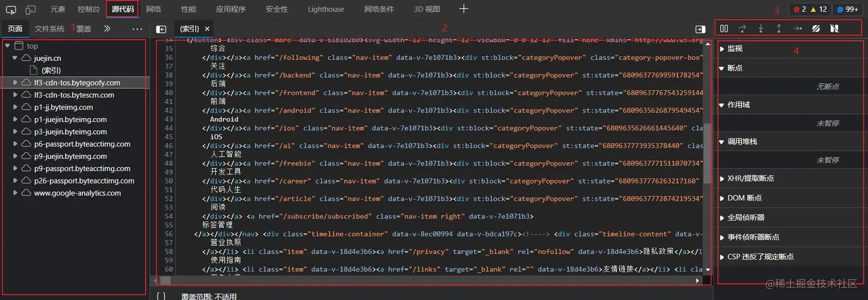Screen dimensions: 868x300
Task: Expand p26-passport.byteacctimg.com node
Action: pyautogui.click(x=15, y=181)
